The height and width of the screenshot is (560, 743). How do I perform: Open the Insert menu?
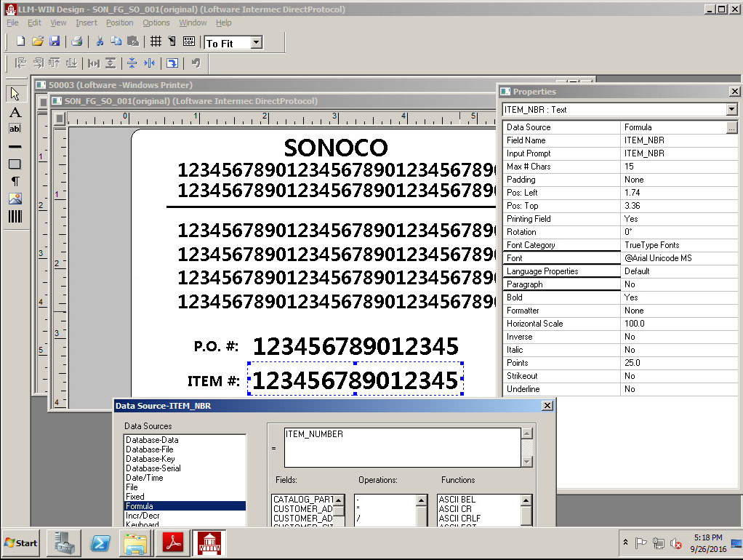coord(87,23)
